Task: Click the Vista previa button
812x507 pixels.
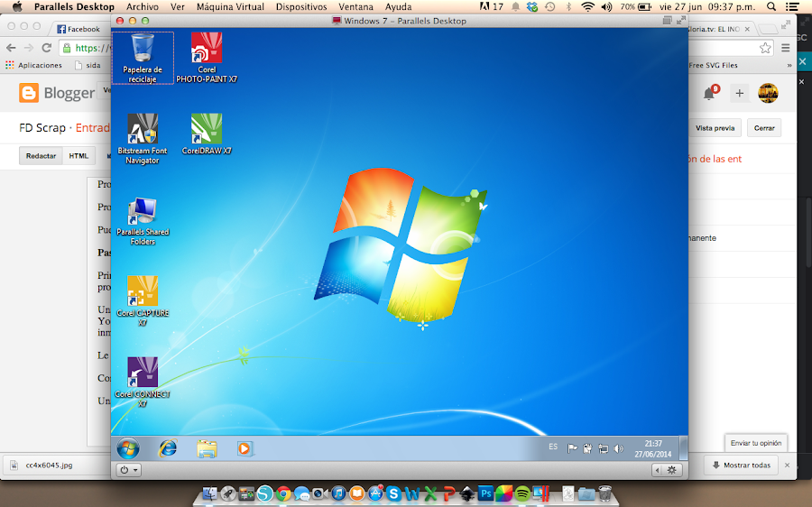Action: (715, 128)
